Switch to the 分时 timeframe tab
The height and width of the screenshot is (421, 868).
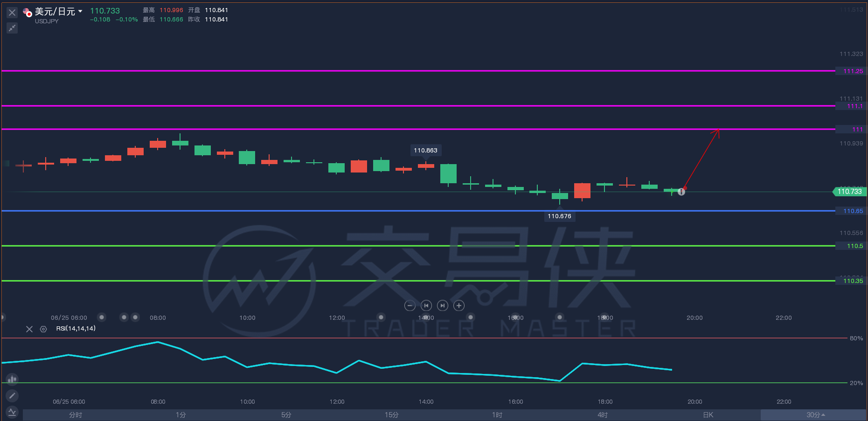[76, 415]
